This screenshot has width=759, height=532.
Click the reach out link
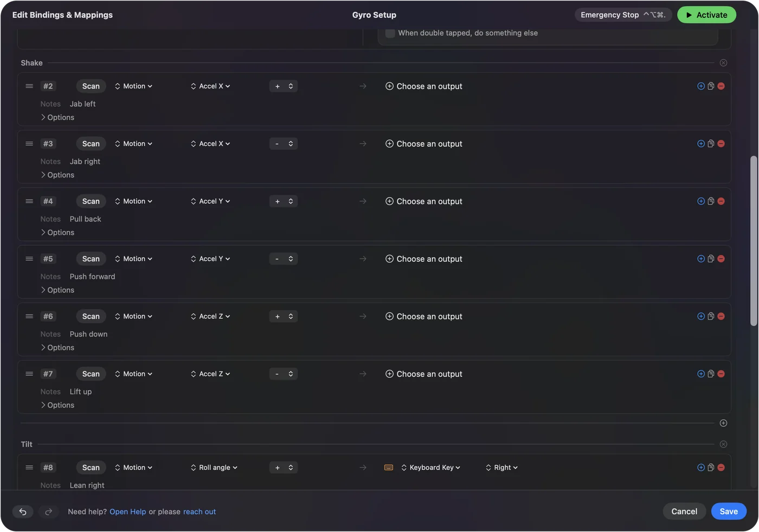click(200, 511)
